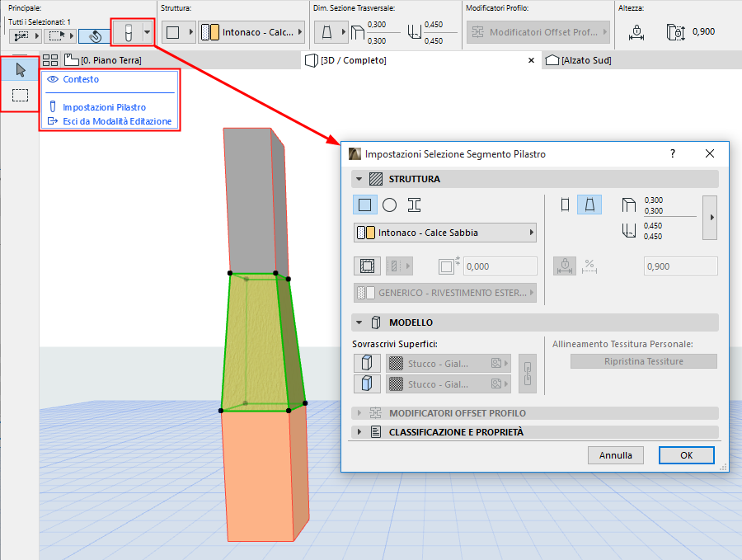The height and width of the screenshot is (560, 742).
Task: Click the segment length field 0,900 in the dialog
Action: [x=680, y=266]
